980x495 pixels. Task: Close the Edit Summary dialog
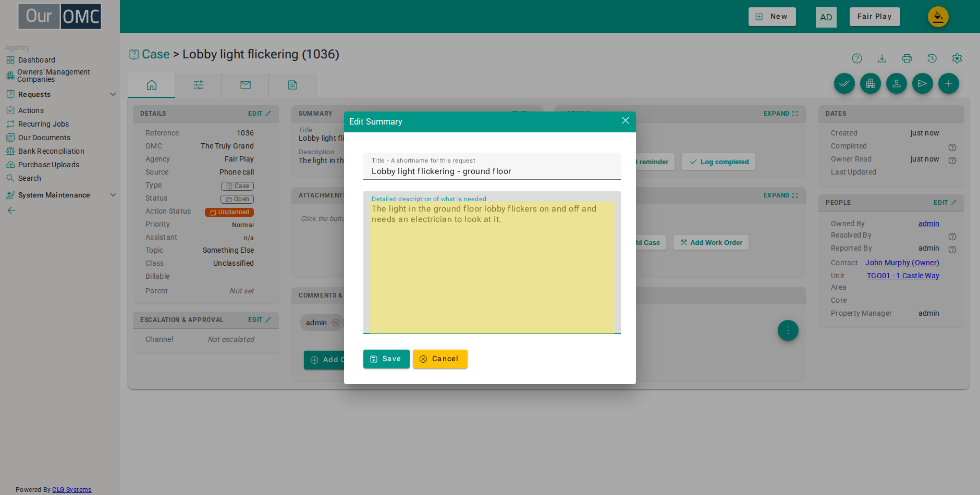626,121
